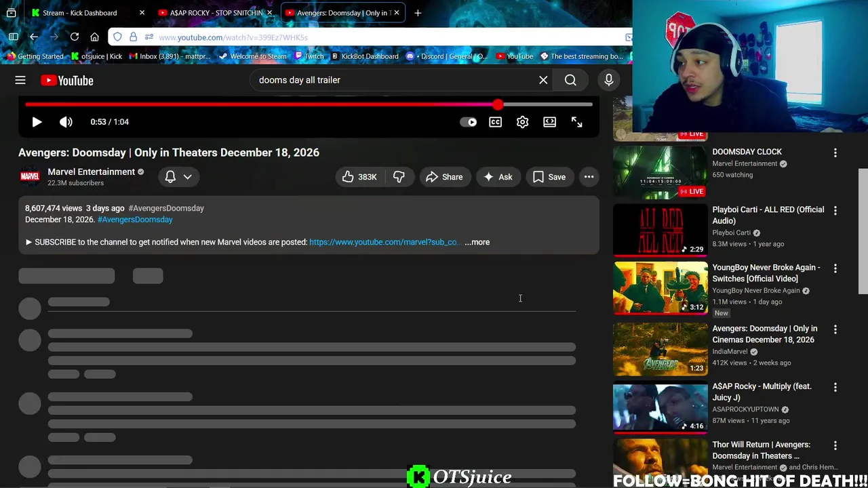The height and width of the screenshot is (488, 868).
Task: Switch to Stream - Kick Dashboard tab
Action: 80,13
